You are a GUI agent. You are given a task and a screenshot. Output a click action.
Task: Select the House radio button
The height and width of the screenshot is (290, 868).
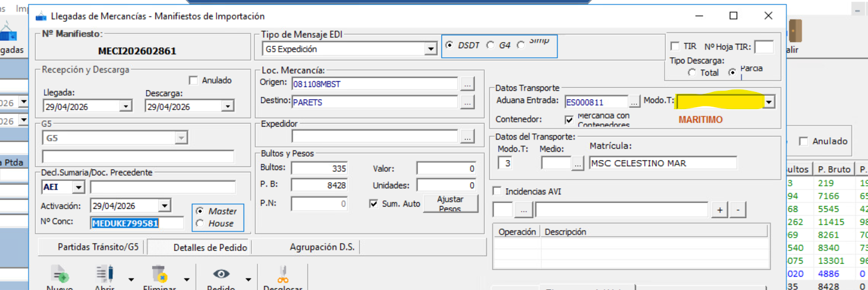pyautogui.click(x=200, y=224)
